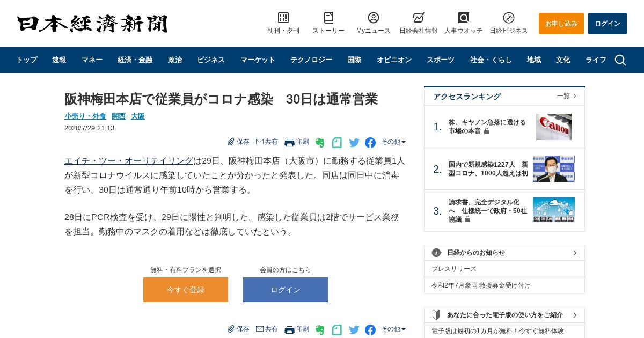Viewport: 644px width, 338px height.
Task: Open 令和2年7月豪雨 救援募金受け付け link
Action: (481, 285)
